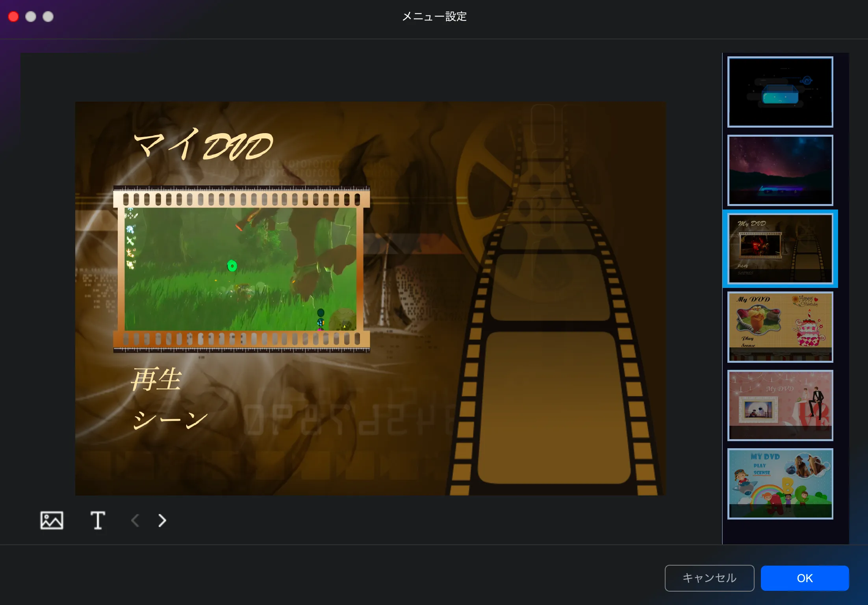Screen dimensions: 868x605
Task: Click the video thumbnail in film frame
Action: 241,269
